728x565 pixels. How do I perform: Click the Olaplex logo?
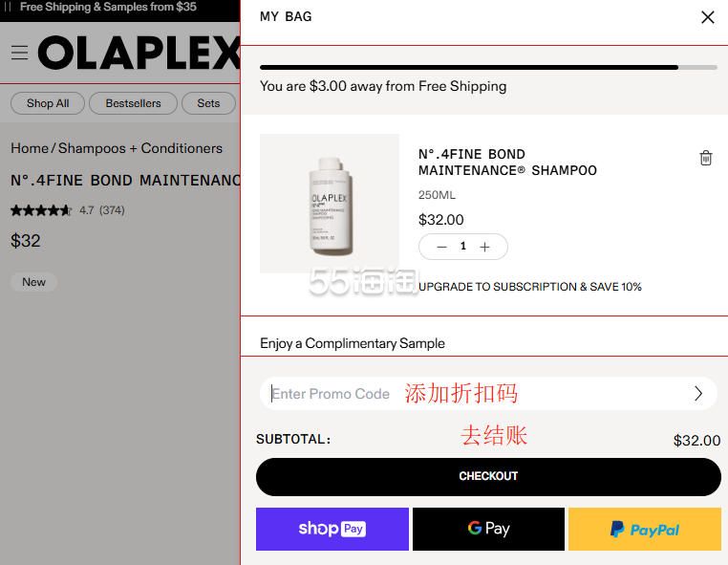(x=139, y=53)
